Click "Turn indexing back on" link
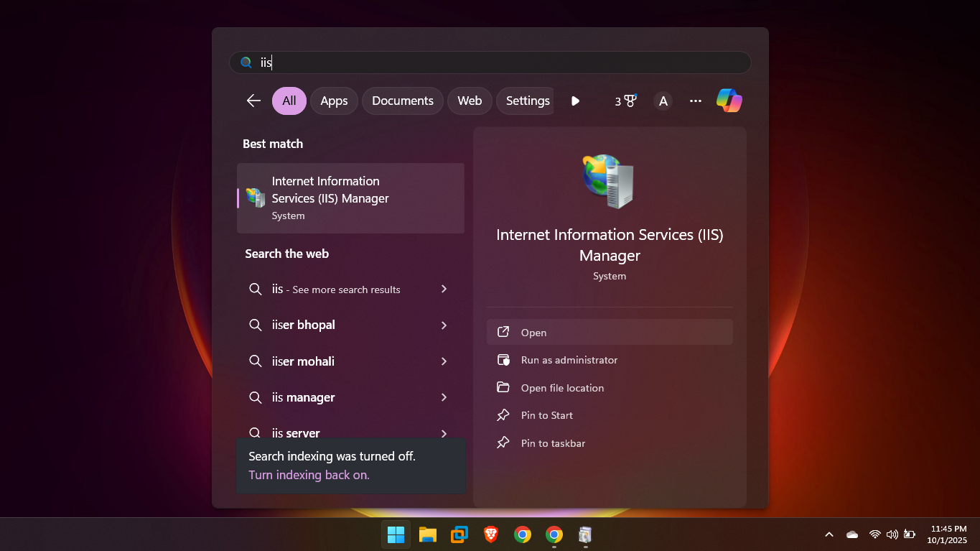Image resolution: width=980 pixels, height=551 pixels. (309, 475)
